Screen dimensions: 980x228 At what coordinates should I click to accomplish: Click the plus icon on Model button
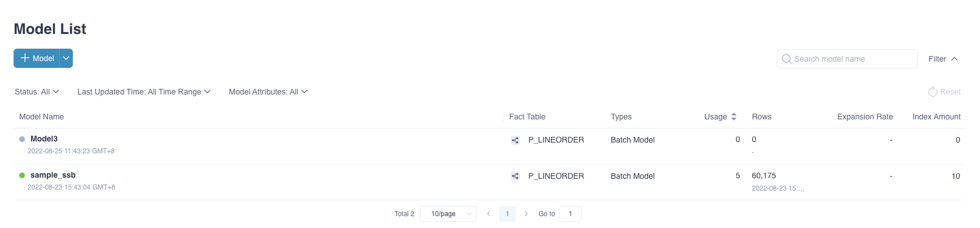(25, 58)
